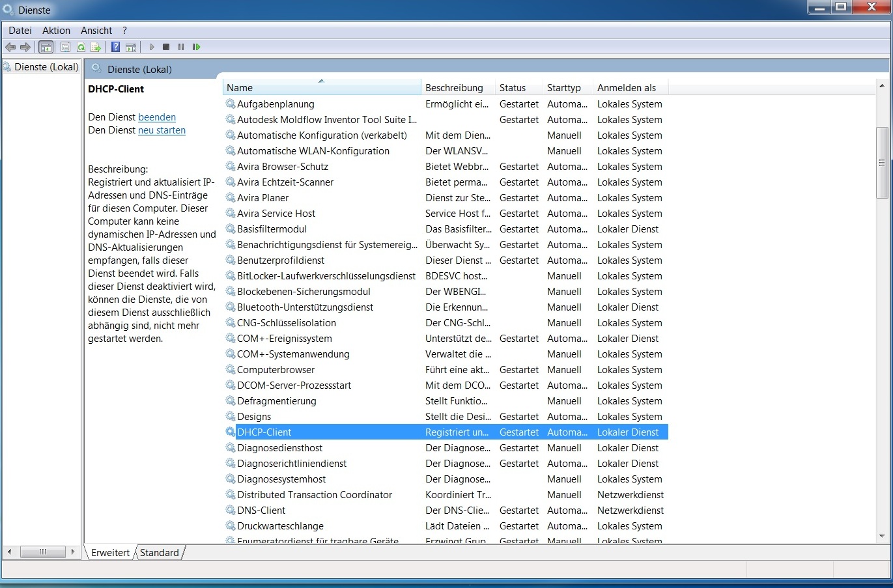Sort by the Starttyp column header
The width and height of the screenshot is (893, 588).
point(568,88)
